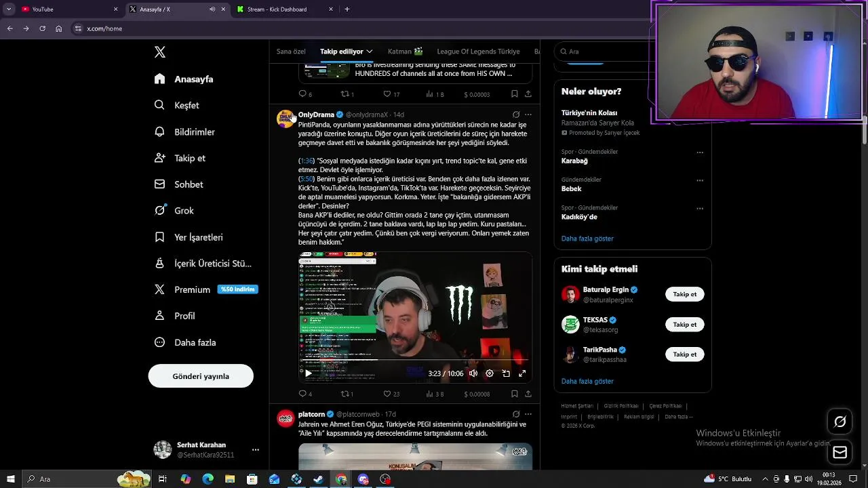Click the Gönderi yayınla button
Viewport: 868px width, 488px height.
click(201, 376)
